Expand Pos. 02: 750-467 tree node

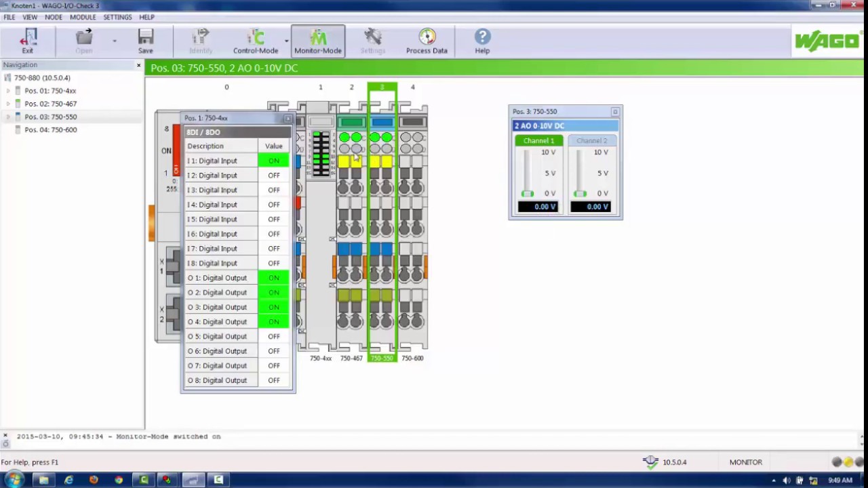8,104
